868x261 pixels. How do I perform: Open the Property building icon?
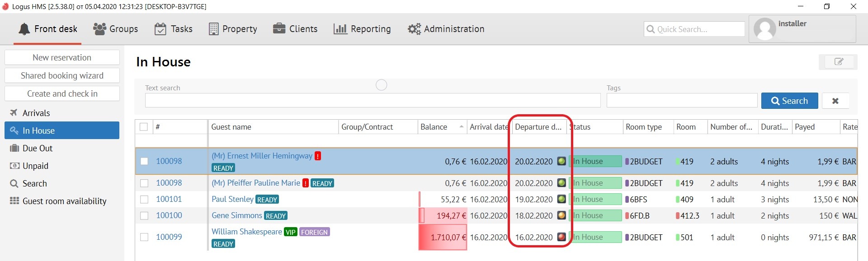(x=213, y=29)
